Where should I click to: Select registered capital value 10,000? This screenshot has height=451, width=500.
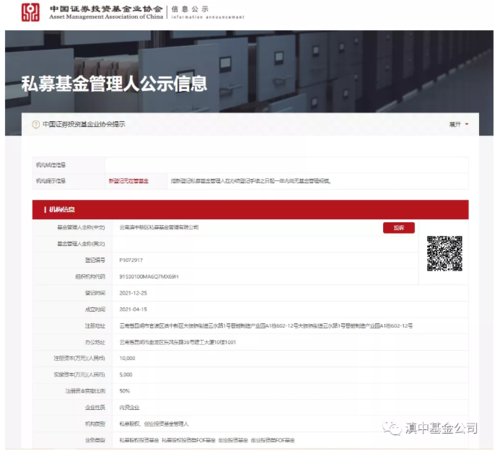[127, 358]
